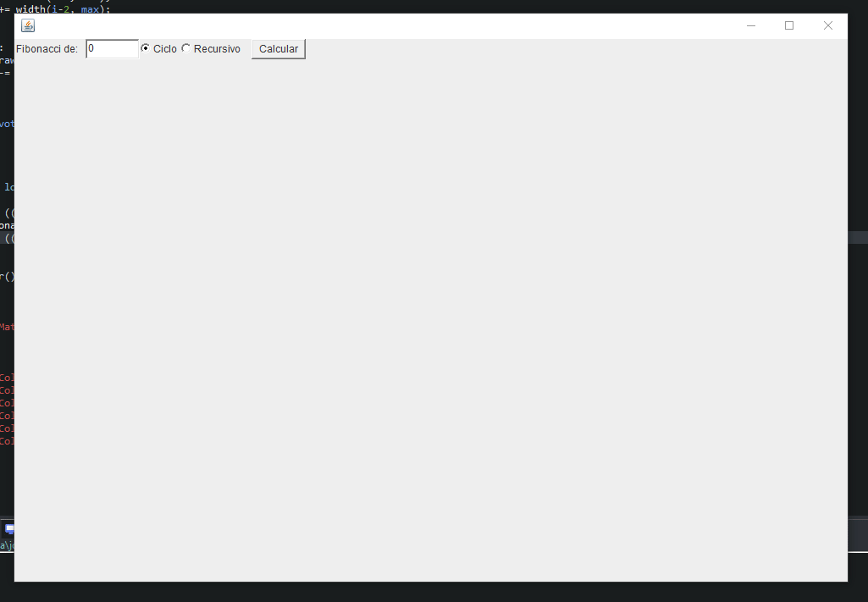Maximize the Fibonacci Java window
Screen dimensions: 868x602
(789, 25)
